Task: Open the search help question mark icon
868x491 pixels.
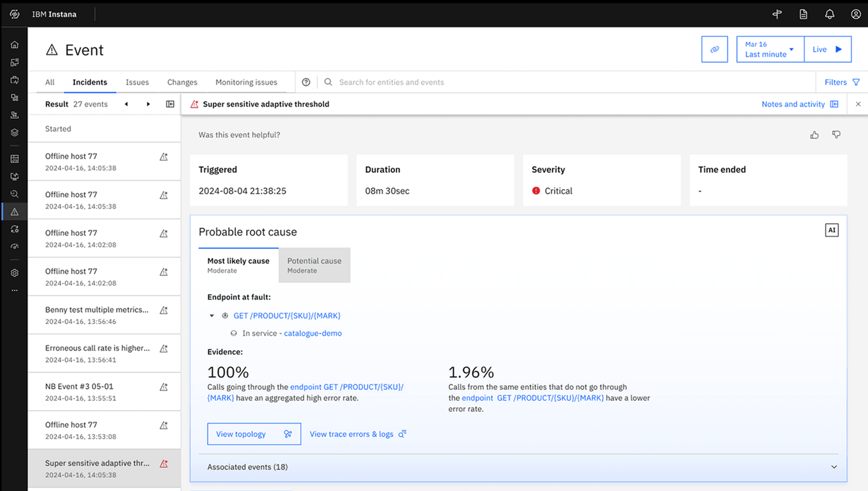Action: click(x=306, y=82)
